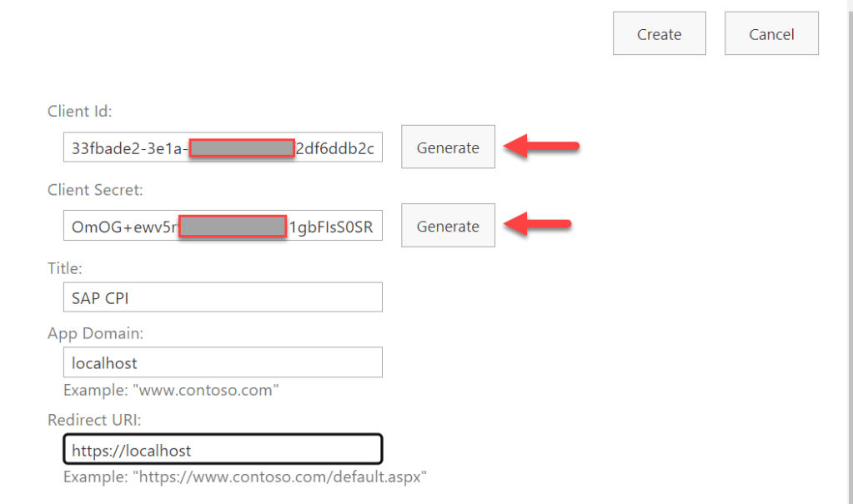Click the default.aspx example hint text

(x=245, y=477)
